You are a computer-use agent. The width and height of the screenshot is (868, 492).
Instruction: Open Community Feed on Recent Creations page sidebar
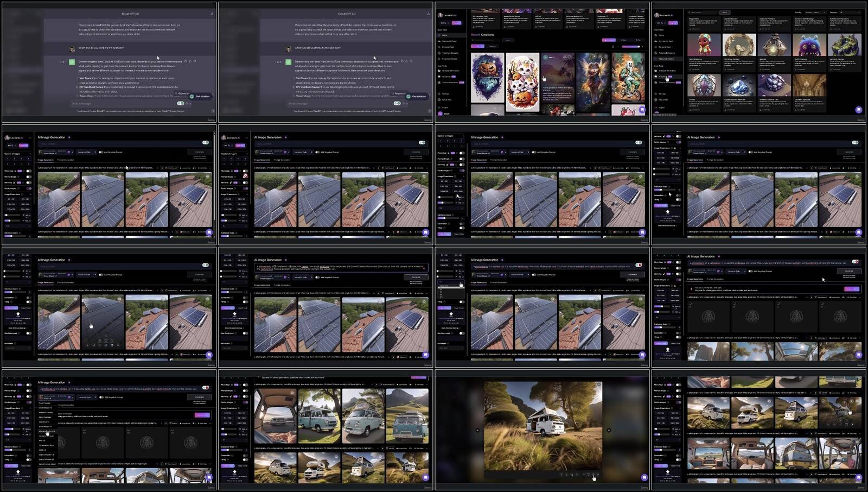[x=449, y=41]
